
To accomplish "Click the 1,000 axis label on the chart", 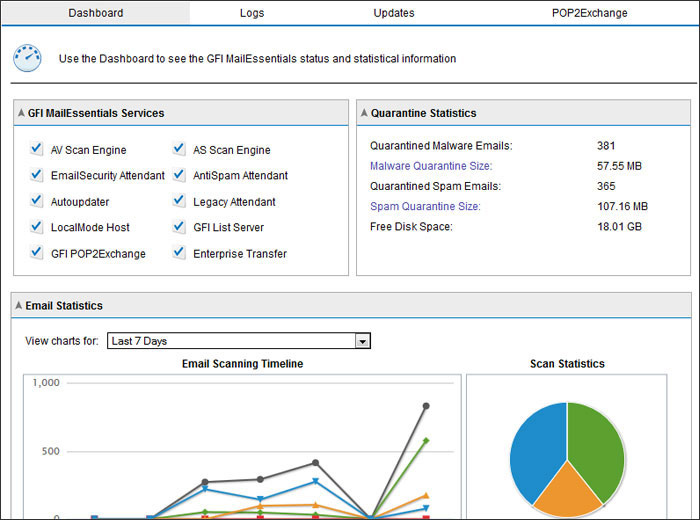I will tap(46, 383).
